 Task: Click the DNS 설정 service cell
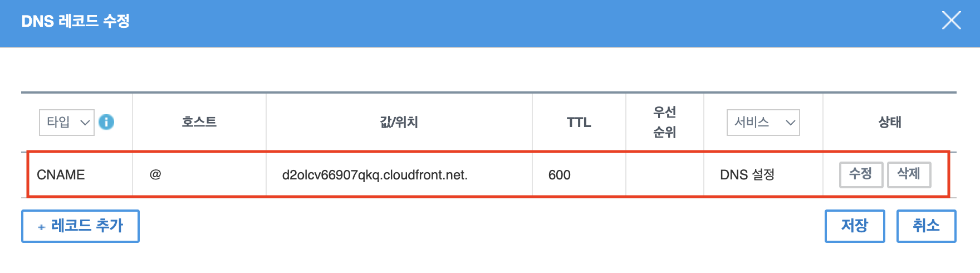[747, 175]
